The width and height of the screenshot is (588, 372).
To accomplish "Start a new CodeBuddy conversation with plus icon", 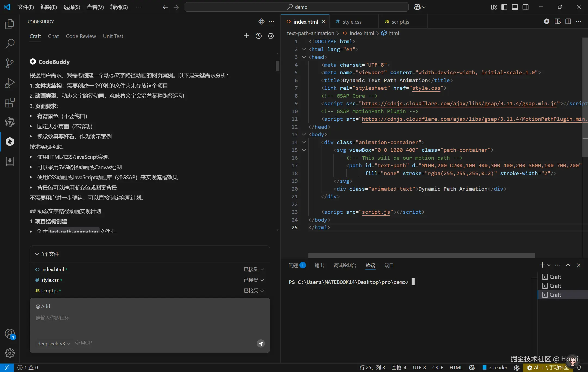I will pyautogui.click(x=246, y=36).
